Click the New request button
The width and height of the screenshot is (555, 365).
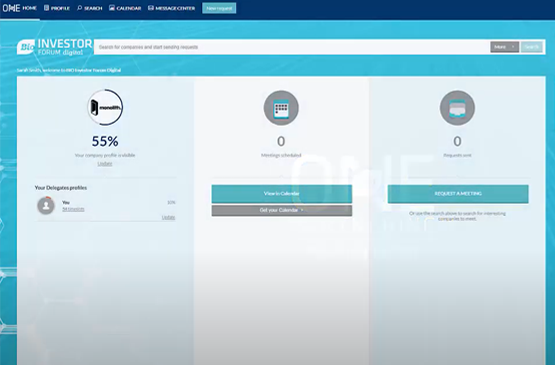click(x=219, y=8)
